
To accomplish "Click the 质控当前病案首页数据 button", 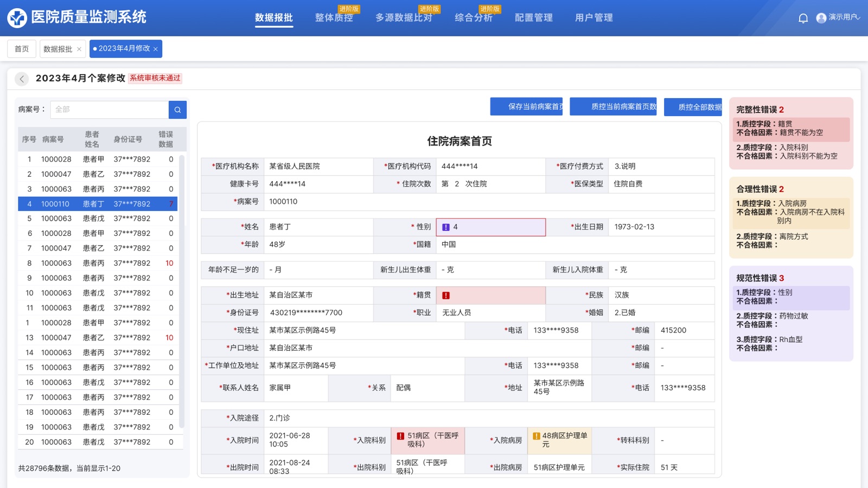I will pyautogui.click(x=614, y=107).
